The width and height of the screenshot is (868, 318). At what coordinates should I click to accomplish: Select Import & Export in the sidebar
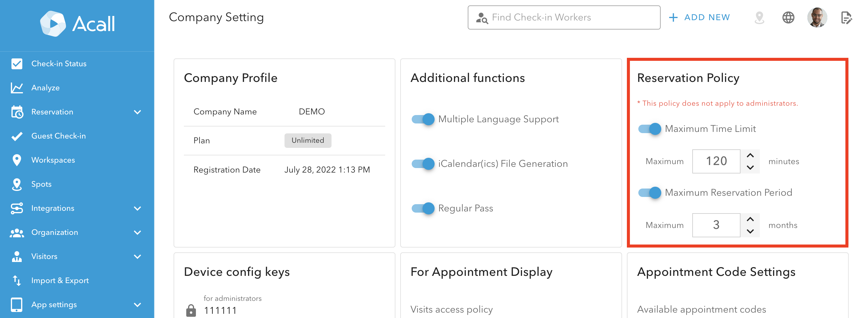pyautogui.click(x=60, y=280)
